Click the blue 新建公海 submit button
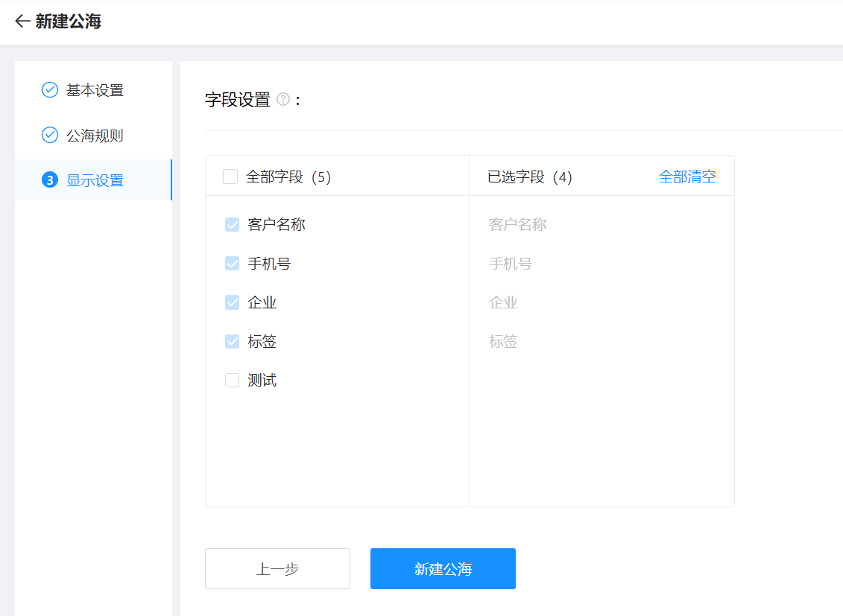Screen dimensions: 843x616 [x=443, y=569]
